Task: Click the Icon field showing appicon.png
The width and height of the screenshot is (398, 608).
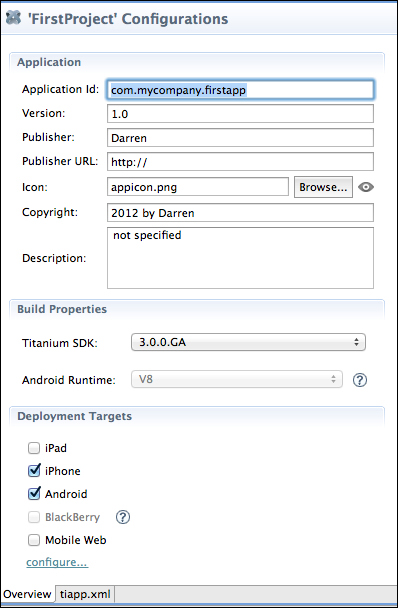Action: [x=198, y=187]
